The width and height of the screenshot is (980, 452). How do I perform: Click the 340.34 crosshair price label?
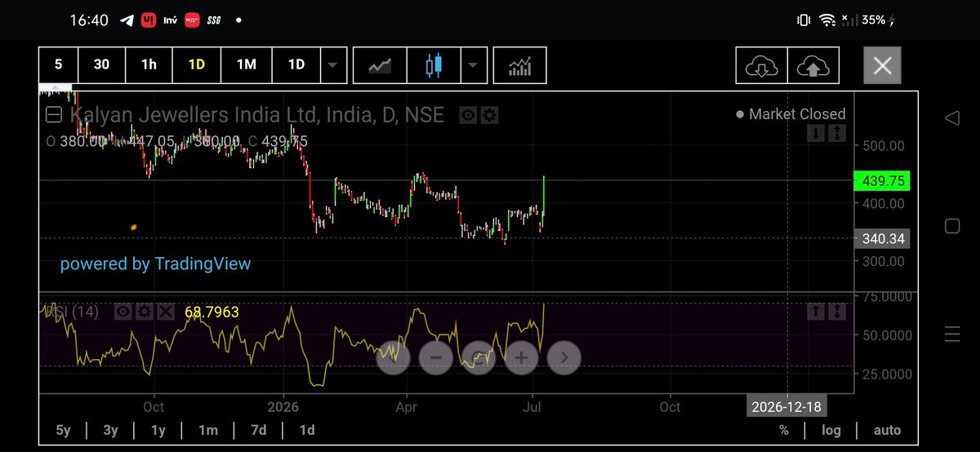882,238
